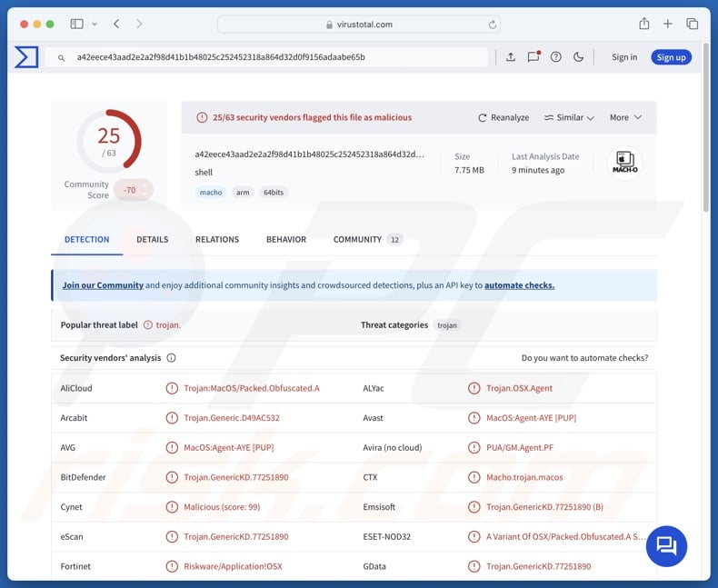Viewport: 718px width, 588px height.
Task: Open a new Safari tab
Action: click(x=668, y=24)
